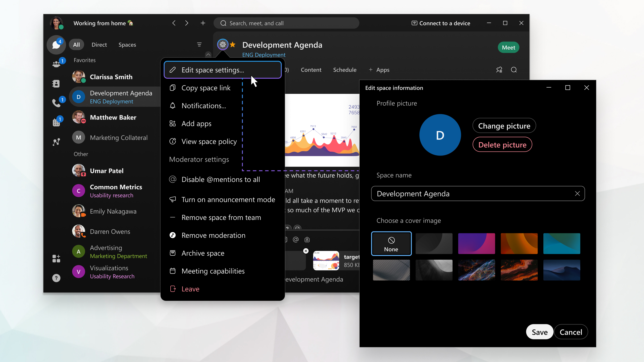Open Umar Patel conversation
The image size is (644, 362).
coord(114,171)
